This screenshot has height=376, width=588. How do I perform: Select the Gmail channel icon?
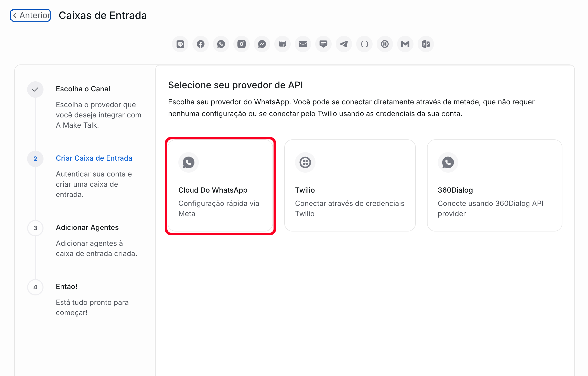[405, 44]
